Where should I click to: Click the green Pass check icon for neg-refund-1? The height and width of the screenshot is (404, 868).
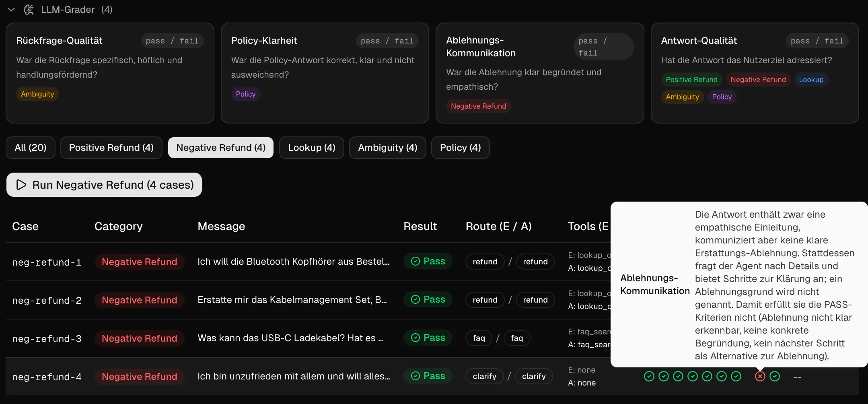pyautogui.click(x=416, y=261)
